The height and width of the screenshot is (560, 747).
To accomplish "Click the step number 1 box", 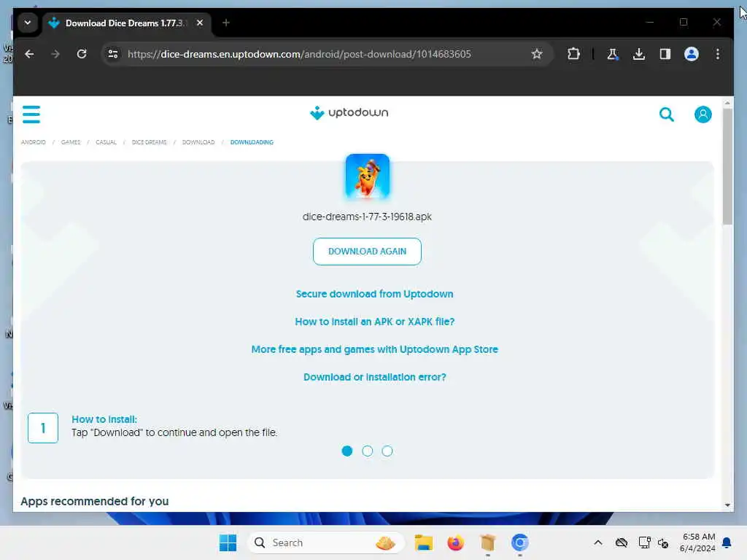I will (43, 427).
